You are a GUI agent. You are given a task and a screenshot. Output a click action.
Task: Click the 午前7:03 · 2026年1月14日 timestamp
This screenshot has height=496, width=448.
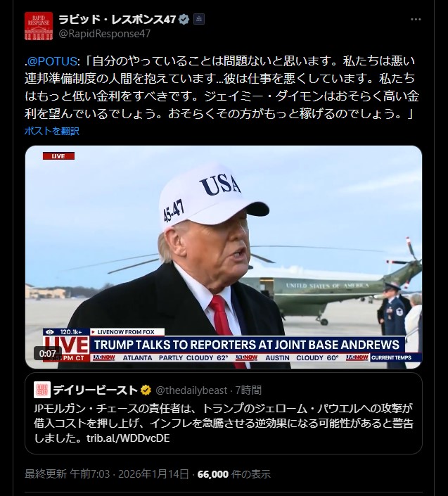[129, 474]
